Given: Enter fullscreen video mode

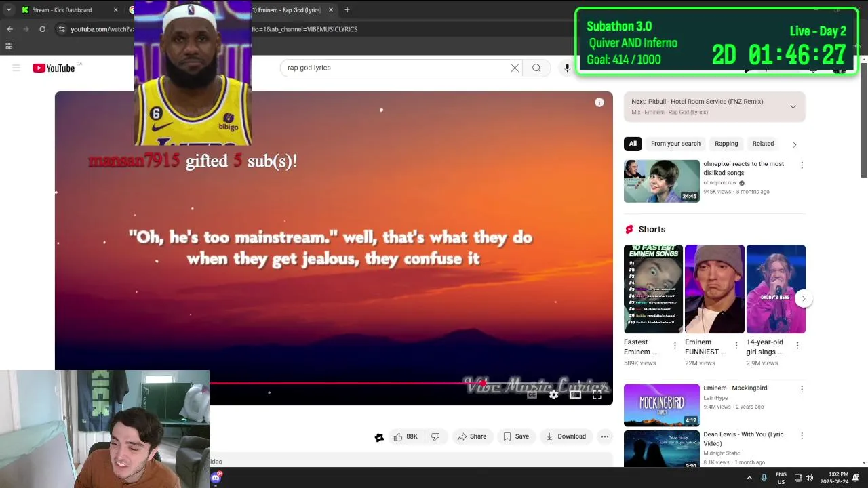Looking at the screenshot, I should click(x=597, y=394).
